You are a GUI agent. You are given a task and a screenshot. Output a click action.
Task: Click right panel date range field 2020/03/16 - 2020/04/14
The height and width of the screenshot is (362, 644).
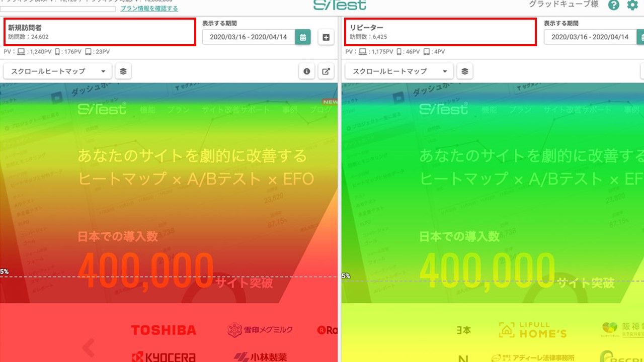pos(590,37)
